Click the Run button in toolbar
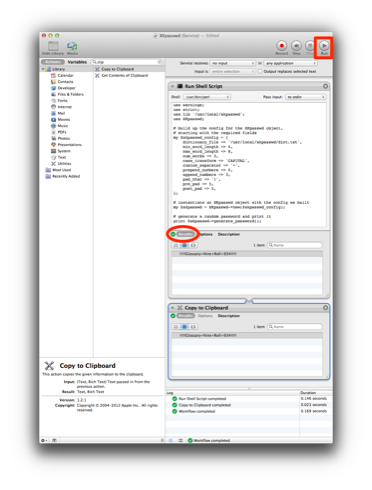372x490 pixels. [x=324, y=46]
